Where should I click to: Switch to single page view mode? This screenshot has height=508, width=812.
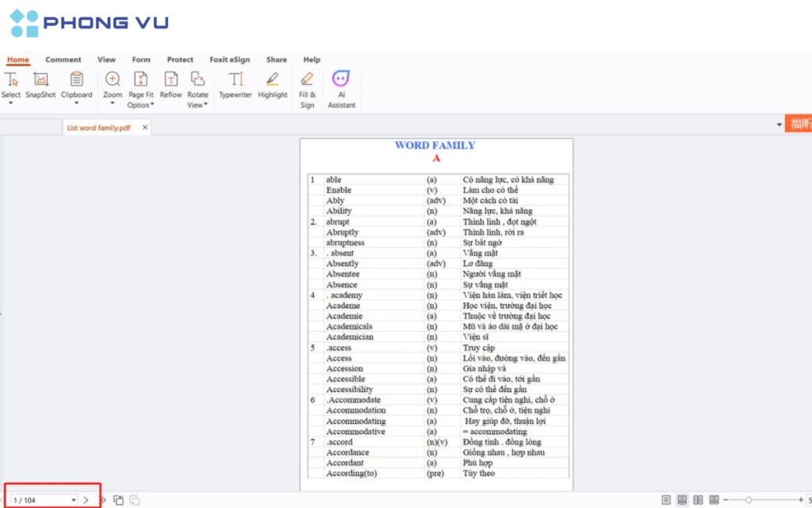pos(666,500)
